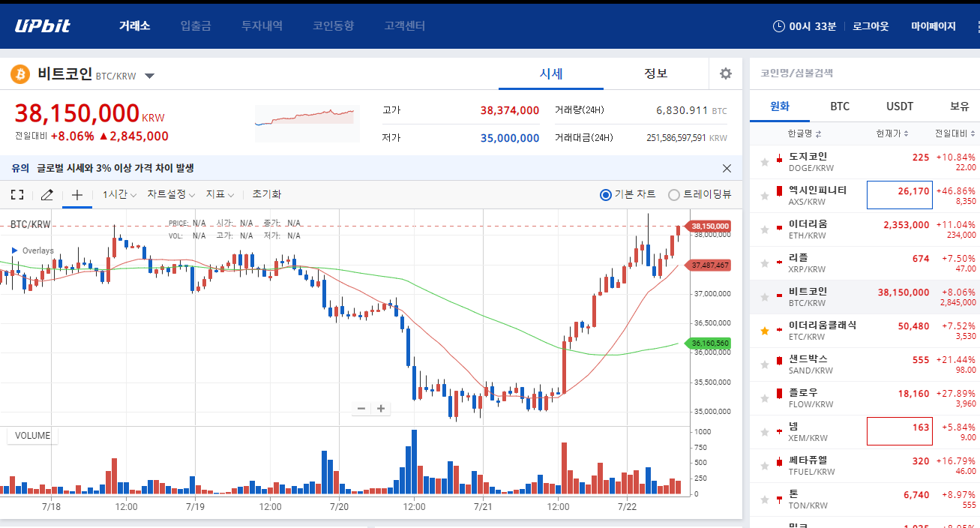Select BTC market tab

pos(840,106)
